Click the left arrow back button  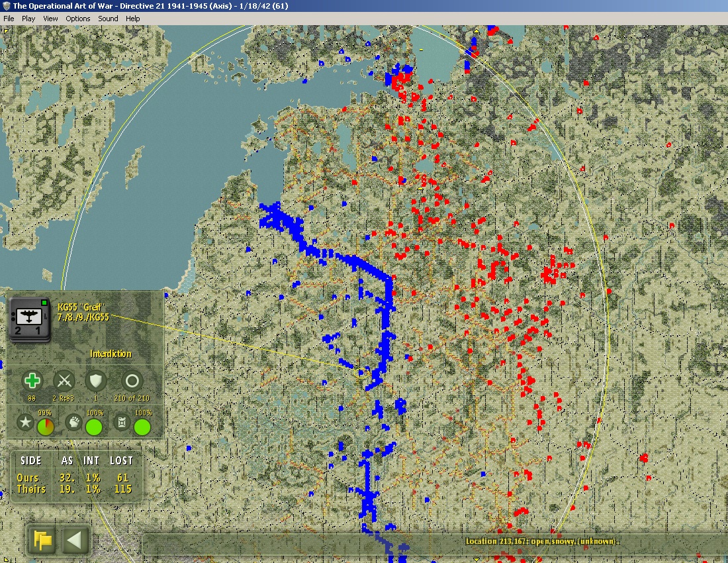[74, 540]
